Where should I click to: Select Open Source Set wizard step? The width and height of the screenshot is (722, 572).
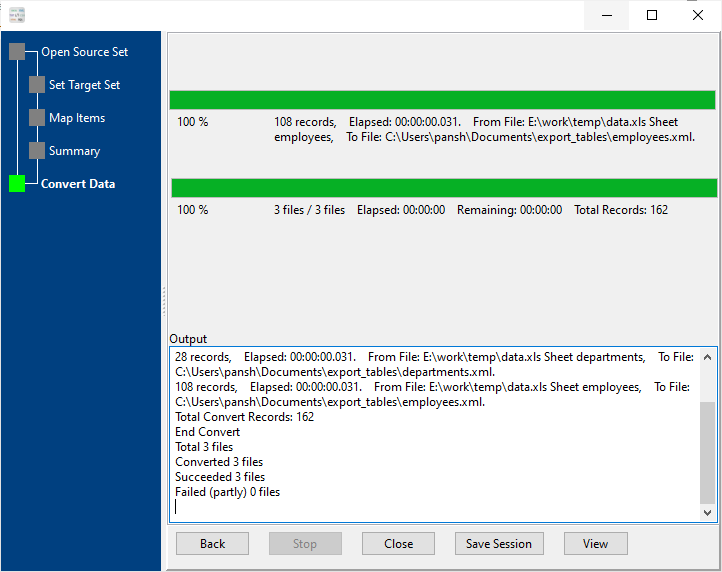pyautogui.click(x=84, y=52)
